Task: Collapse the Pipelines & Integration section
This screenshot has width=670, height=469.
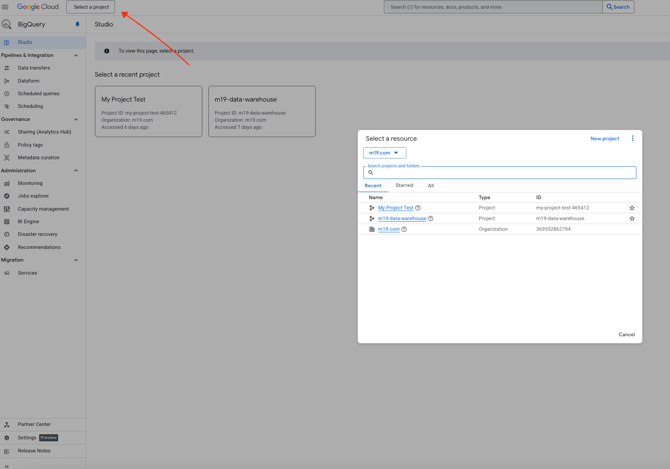Action: (x=76, y=55)
